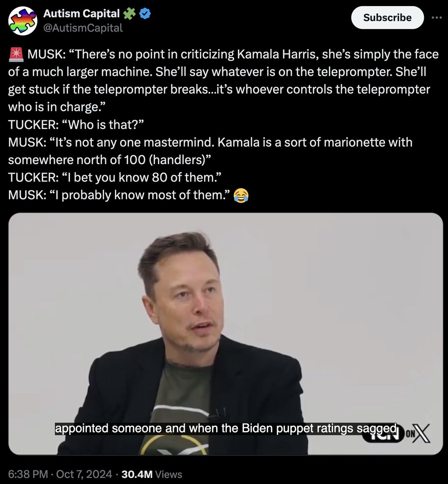Click the red siren emoji in tweet

click(15, 54)
